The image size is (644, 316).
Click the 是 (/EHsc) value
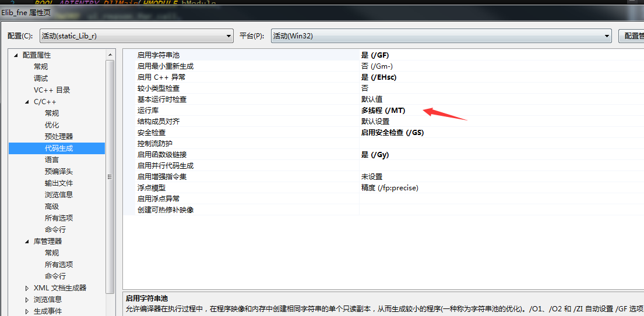(379, 77)
